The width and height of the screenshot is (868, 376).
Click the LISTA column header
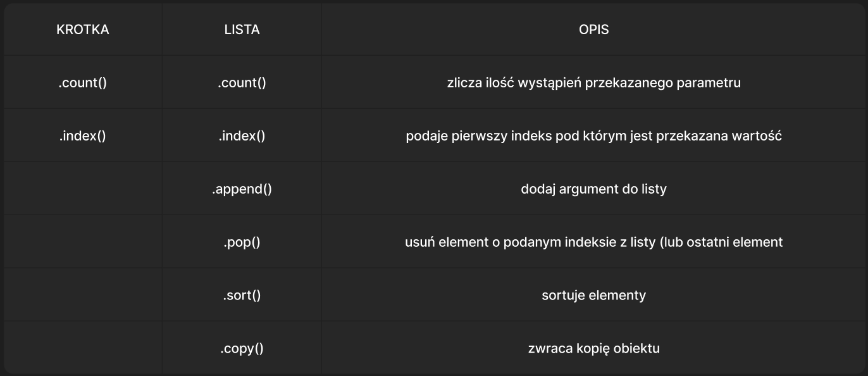[242, 30]
